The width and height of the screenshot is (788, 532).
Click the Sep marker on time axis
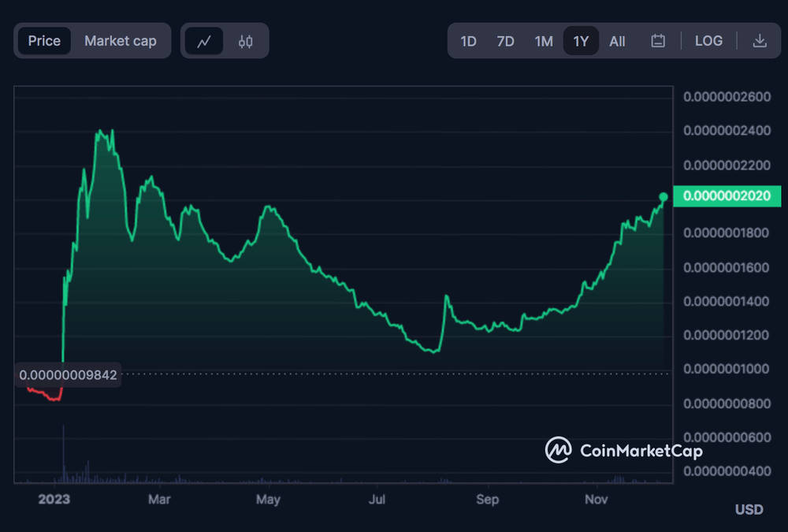pos(488,500)
